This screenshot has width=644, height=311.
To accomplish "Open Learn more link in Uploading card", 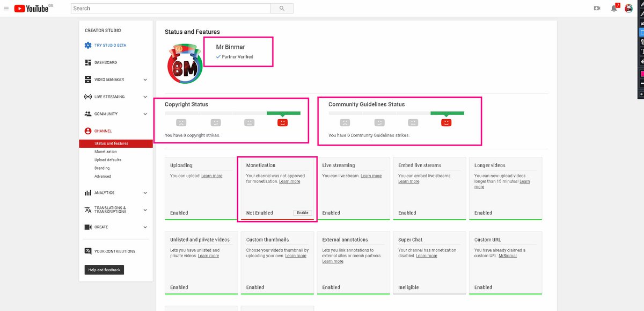I will [212, 176].
